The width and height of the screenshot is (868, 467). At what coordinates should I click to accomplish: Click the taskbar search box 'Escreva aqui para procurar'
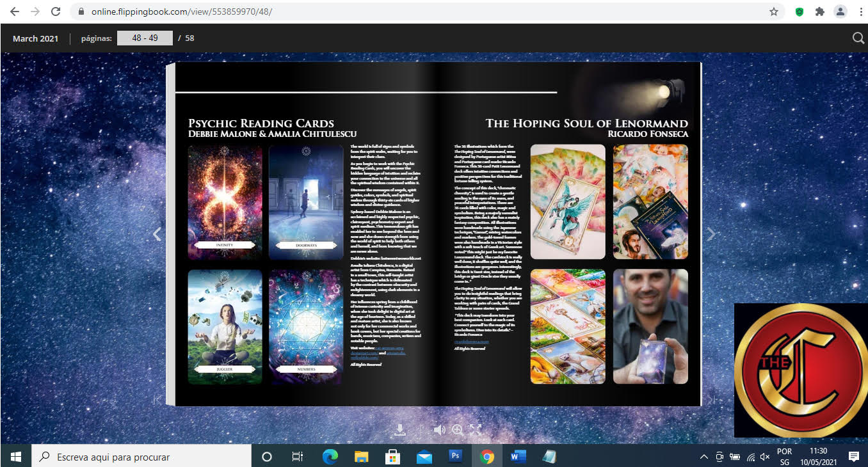pos(141,457)
